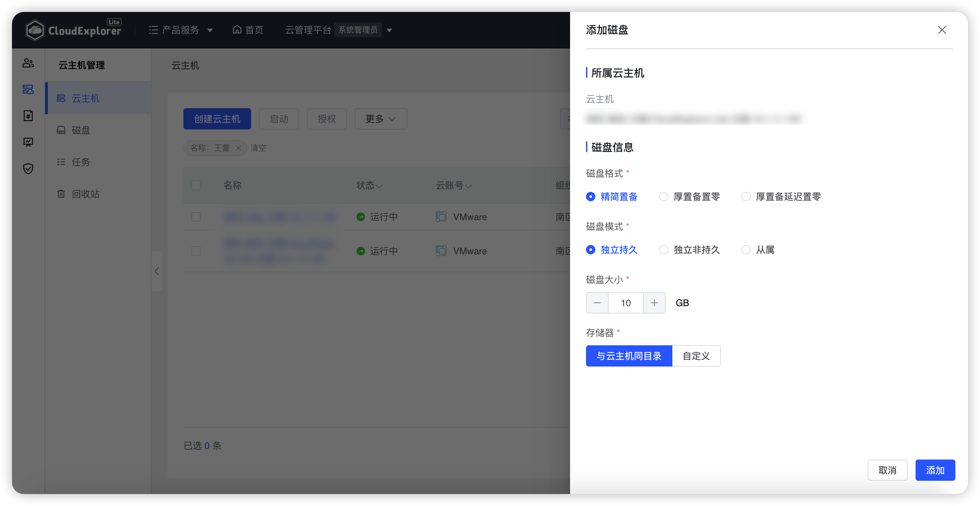Expand 更多 actions dropdown
Viewport: 980px width, 506px height.
[381, 119]
